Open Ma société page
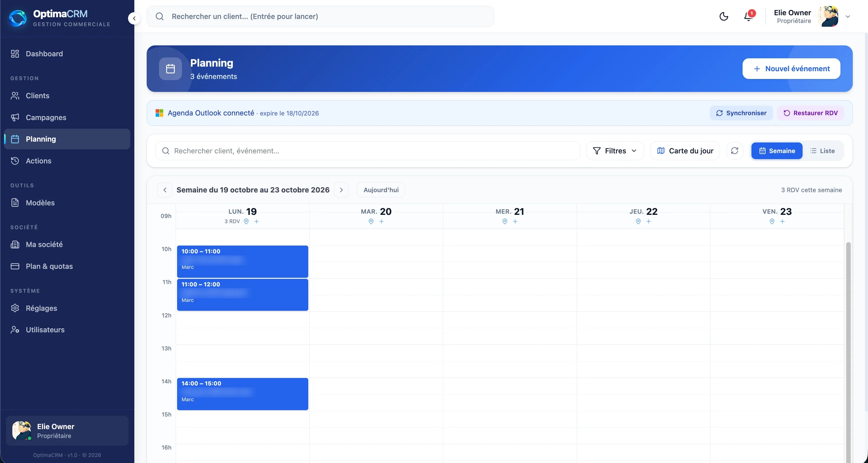 click(x=67, y=244)
